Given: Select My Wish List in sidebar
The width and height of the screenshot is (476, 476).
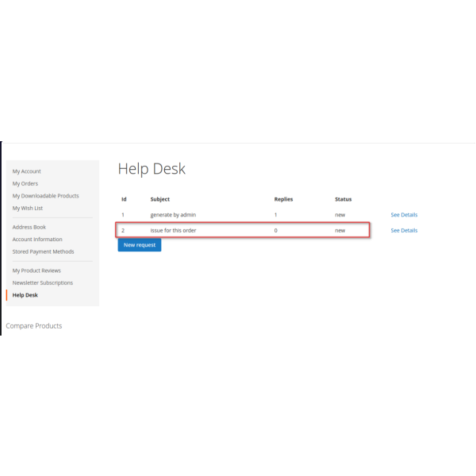Looking at the screenshot, I should point(28,208).
